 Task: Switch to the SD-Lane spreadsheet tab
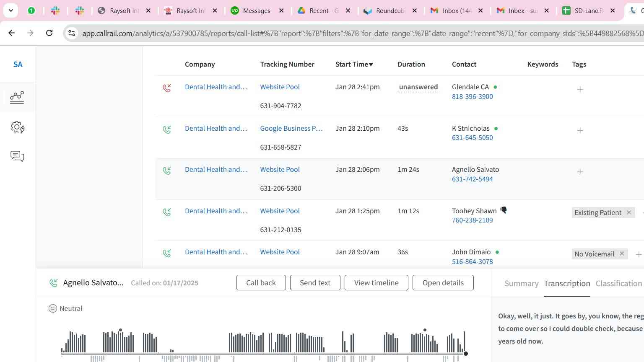pos(588,10)
